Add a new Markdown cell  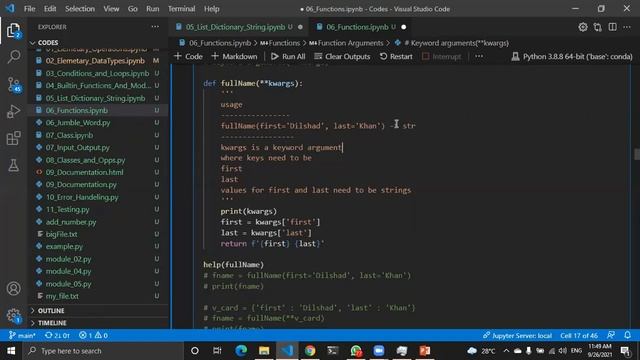(234, 56)
